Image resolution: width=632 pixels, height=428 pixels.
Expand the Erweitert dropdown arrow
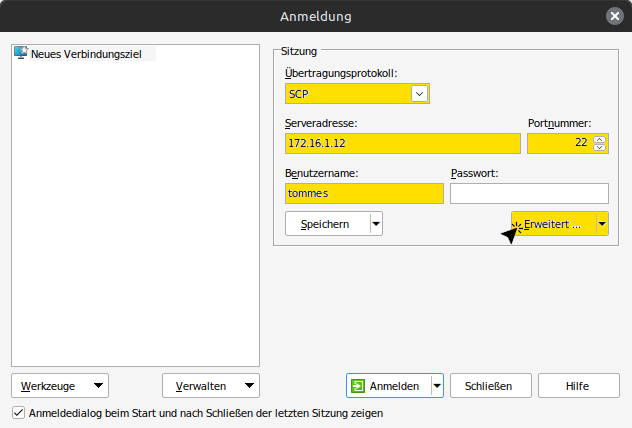(x=602, y=224)
